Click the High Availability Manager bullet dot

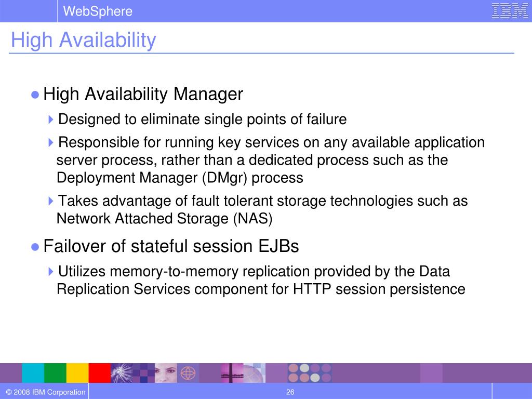[x=35, y=95]
